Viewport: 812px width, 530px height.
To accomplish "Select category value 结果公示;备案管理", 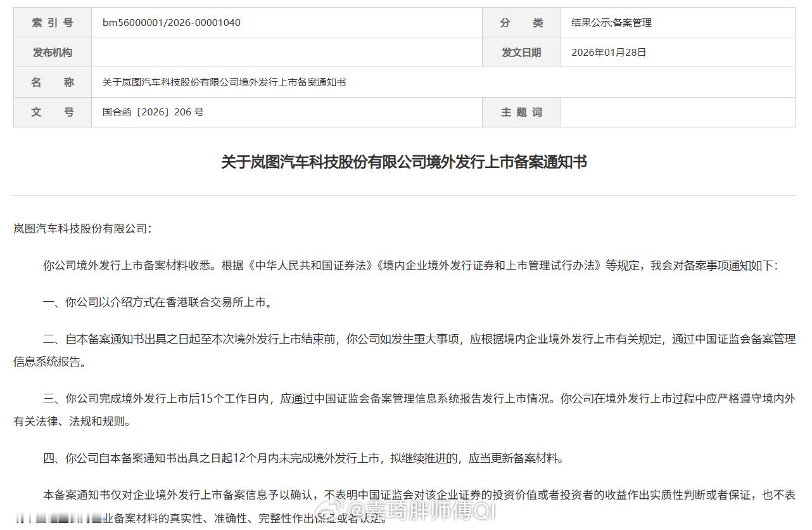I will [611, 23].
